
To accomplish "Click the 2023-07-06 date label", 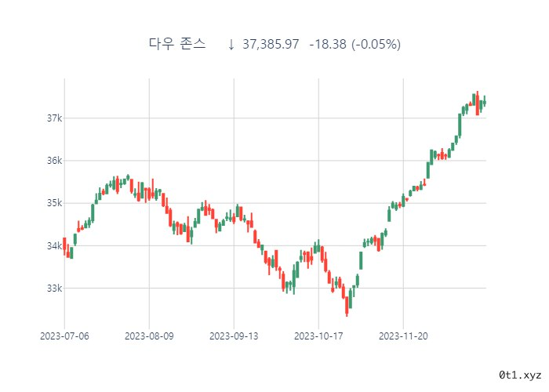I will 64,336.
